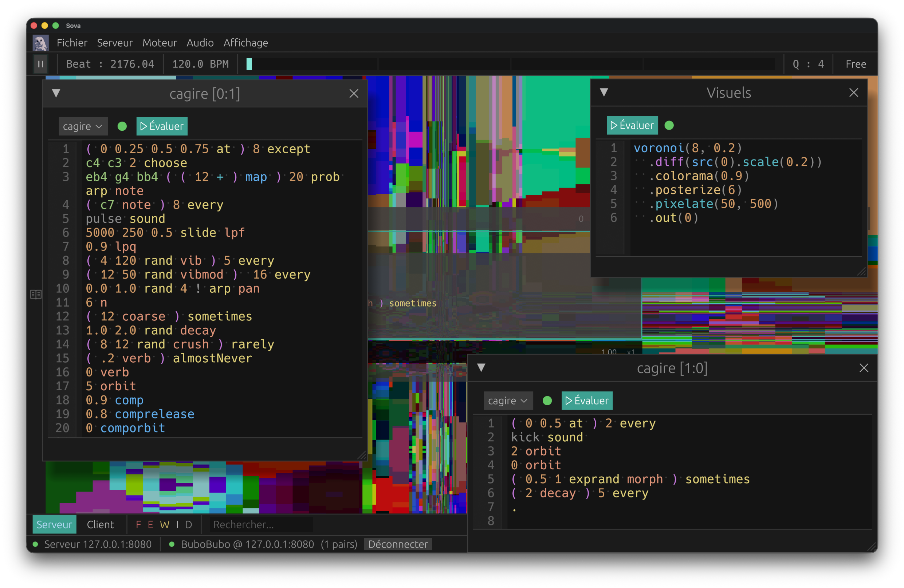The height and width of the screenshot is (588, 904).
Task: Click the green dot next to BuboBubo connection
Action: coord(172,544)
